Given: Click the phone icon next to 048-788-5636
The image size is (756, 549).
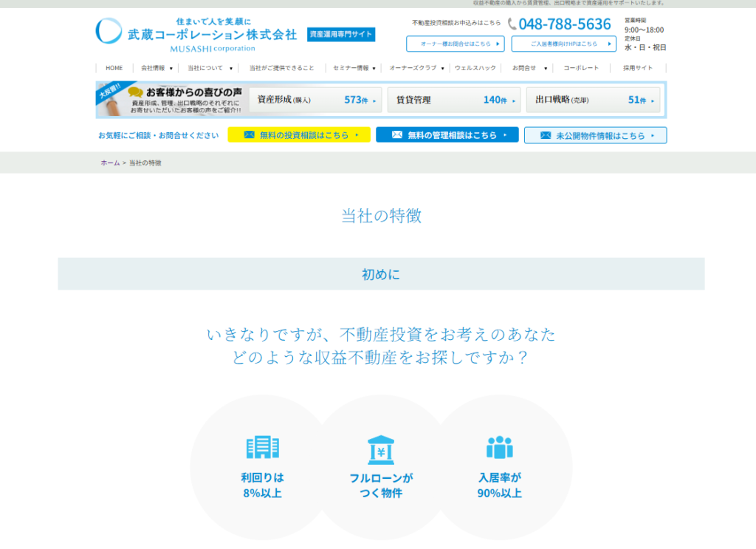Looking at the screenshot, I should click(x=510, y=24).
